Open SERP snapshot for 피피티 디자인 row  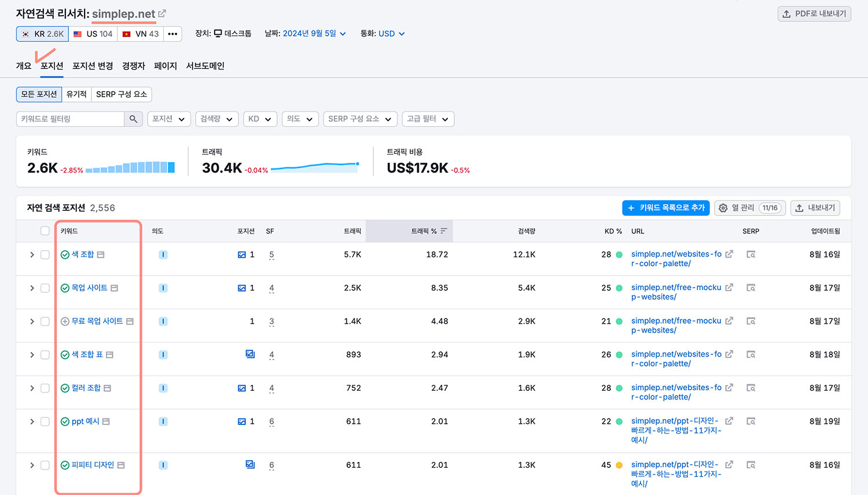[751, 465]
